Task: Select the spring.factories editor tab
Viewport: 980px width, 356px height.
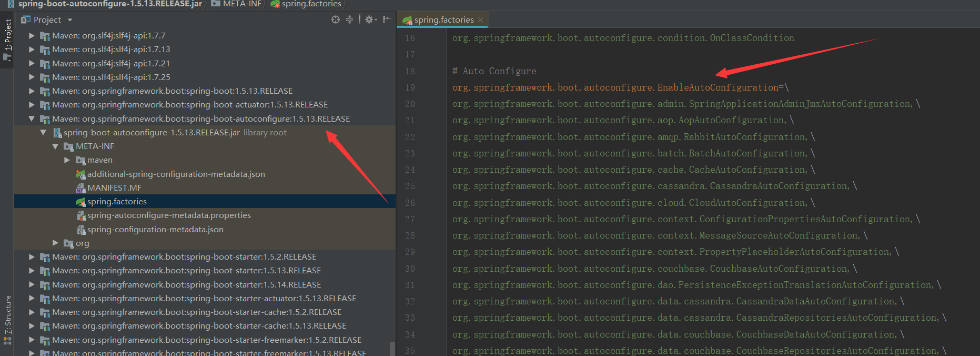Action: [443, 20]
